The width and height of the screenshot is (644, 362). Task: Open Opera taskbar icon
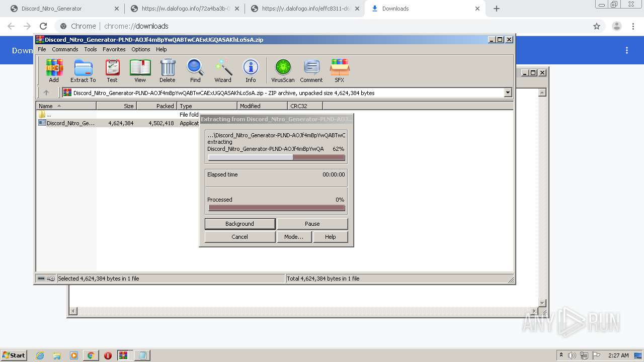108,355
